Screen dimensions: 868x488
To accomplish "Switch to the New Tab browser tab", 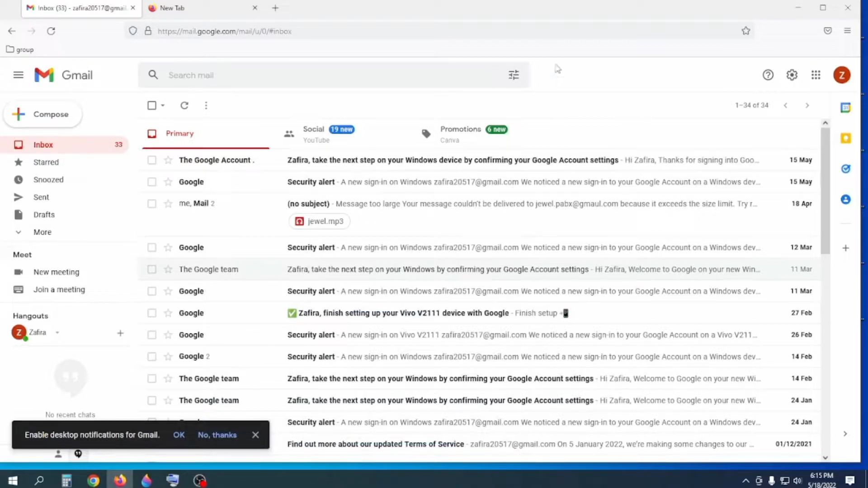I will [203, 8].
